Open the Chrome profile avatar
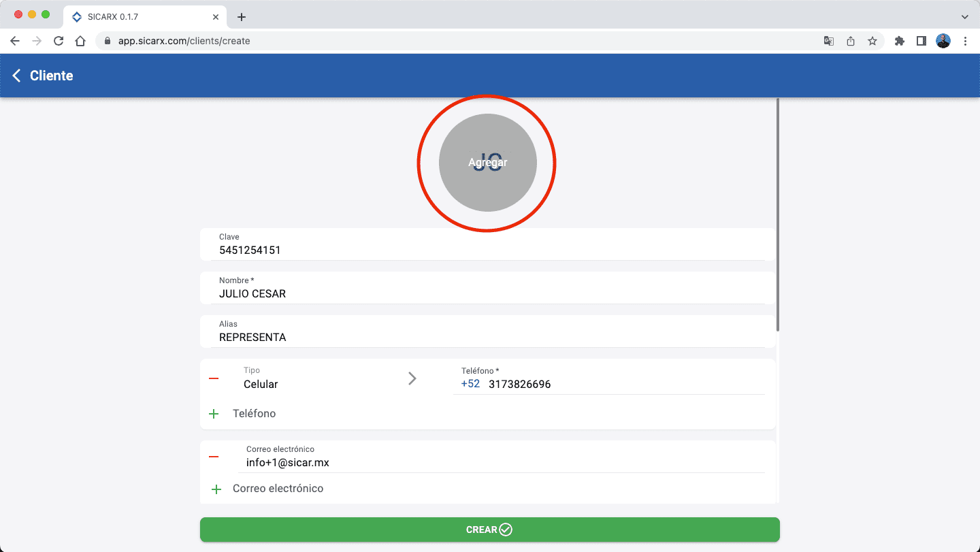 [943, 41]
